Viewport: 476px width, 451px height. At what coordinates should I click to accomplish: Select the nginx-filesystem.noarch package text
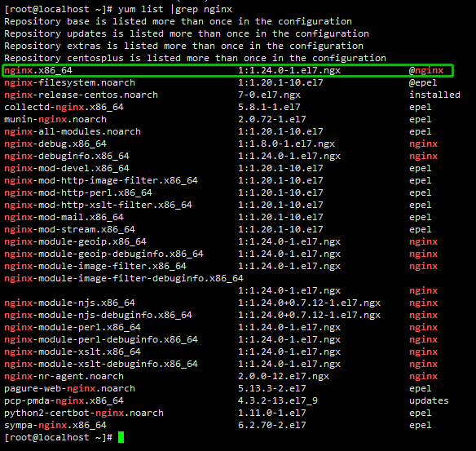coord(69,82)
